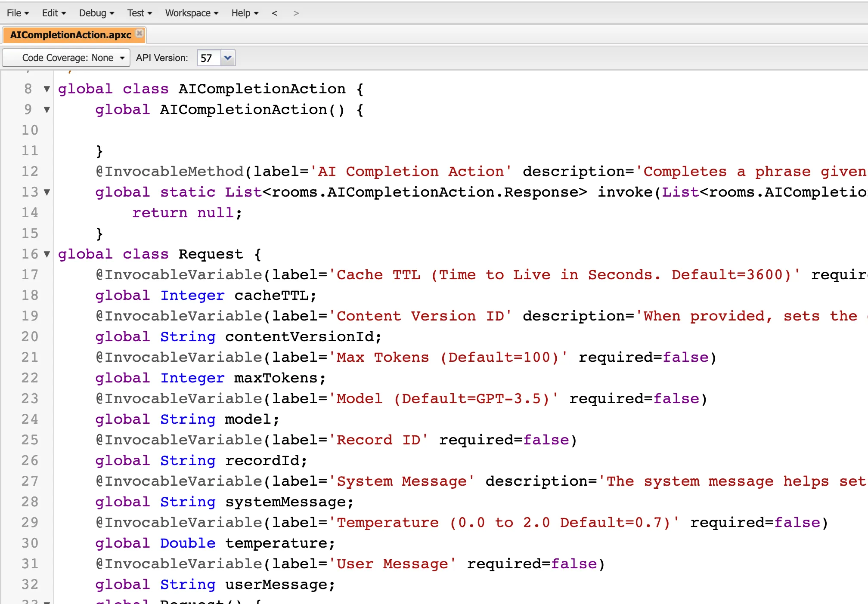Click 'maxTokens;' variable on line 22
Image resolution: width=868 pixels, height=604 pixels.
click(280, 378)
